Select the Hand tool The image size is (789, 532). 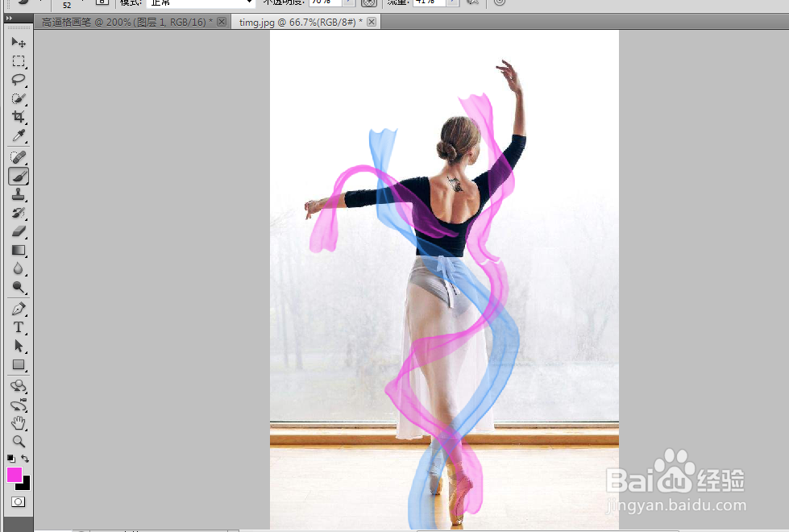pos(18,423)
